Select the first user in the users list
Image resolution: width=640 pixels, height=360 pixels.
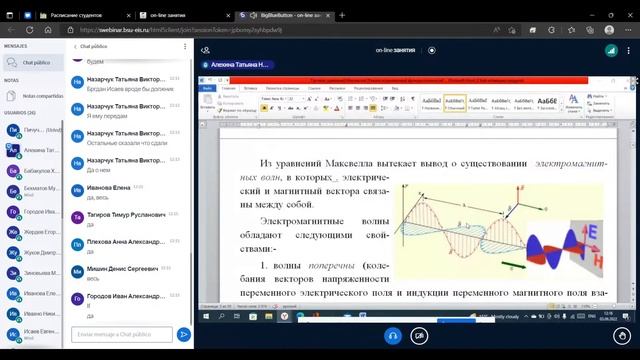[33, 130]
